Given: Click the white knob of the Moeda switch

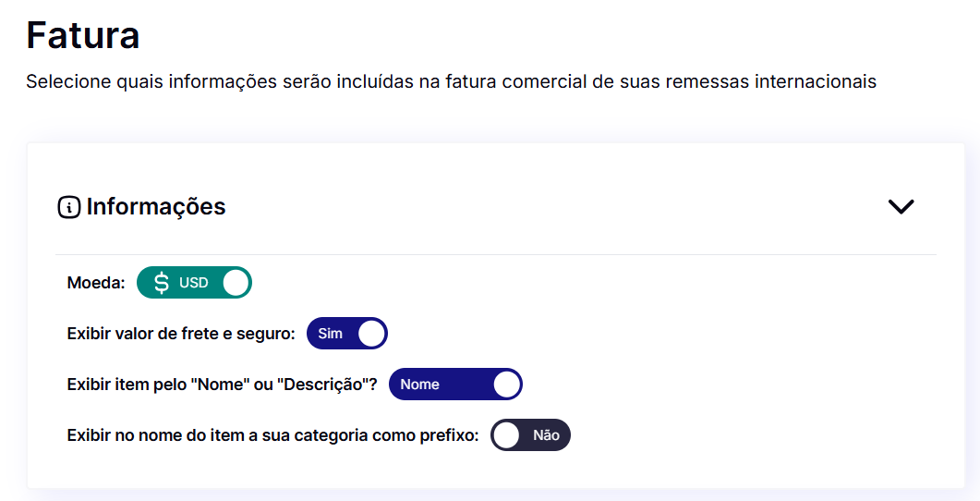Looking at the screenshot, I should point(236,283).
